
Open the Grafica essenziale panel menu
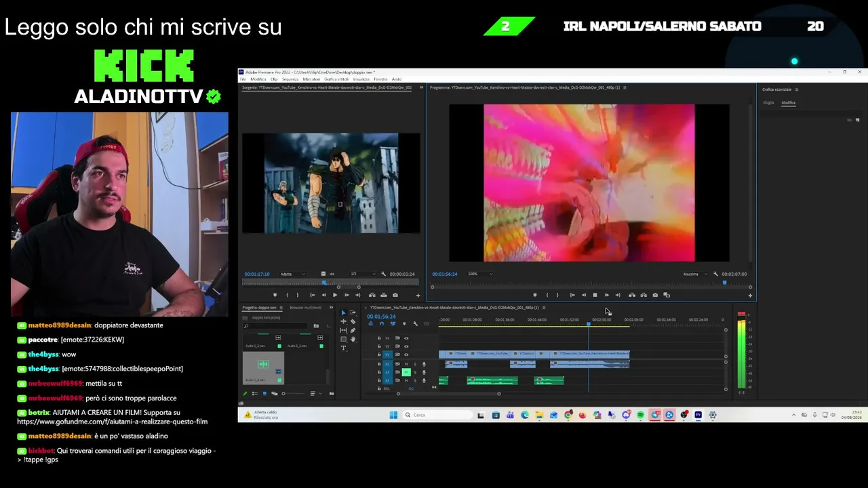click(797, 89)
